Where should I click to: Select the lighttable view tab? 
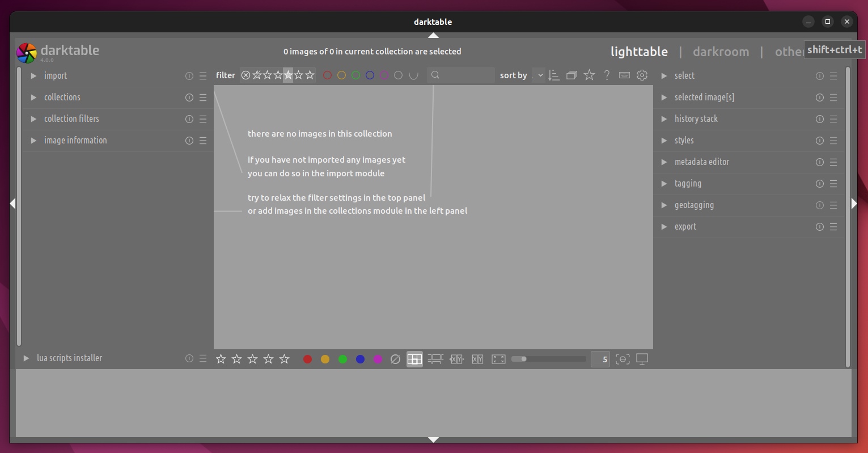(x=639, y=52)
